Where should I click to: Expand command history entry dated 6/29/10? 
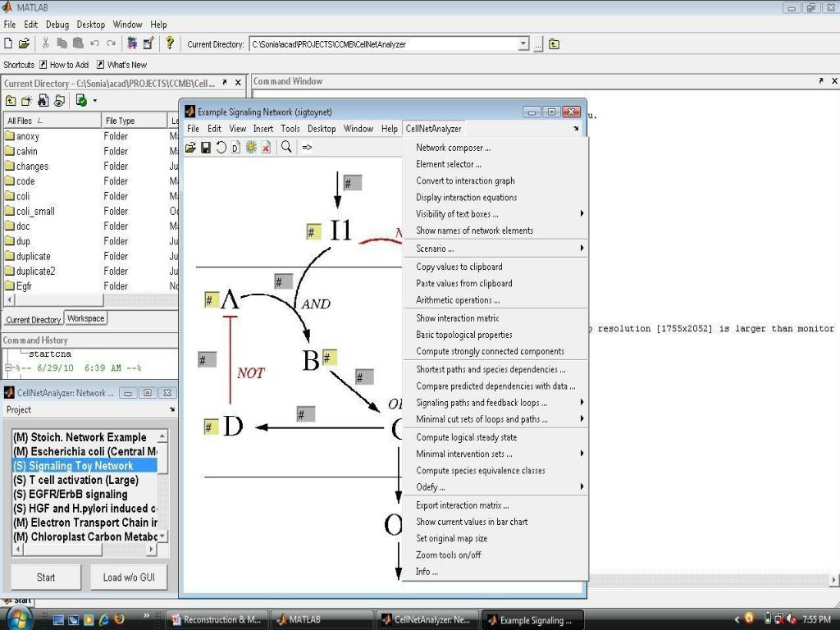tap(8, 368)
